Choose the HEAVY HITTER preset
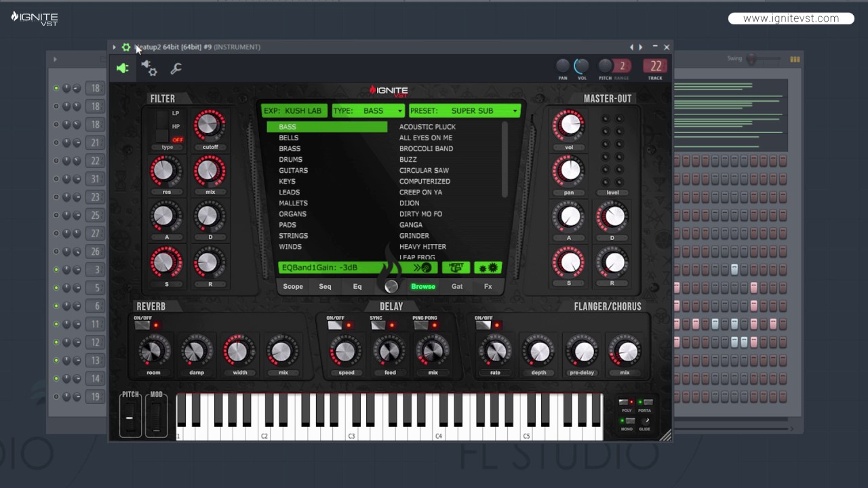Screen dimensions: 868x488 (422, 246)
